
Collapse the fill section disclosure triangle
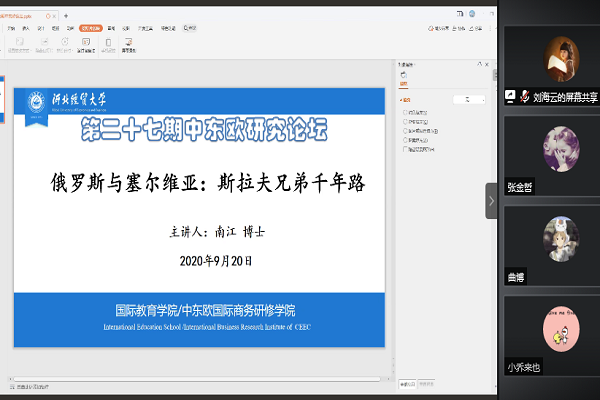(401, 100)
